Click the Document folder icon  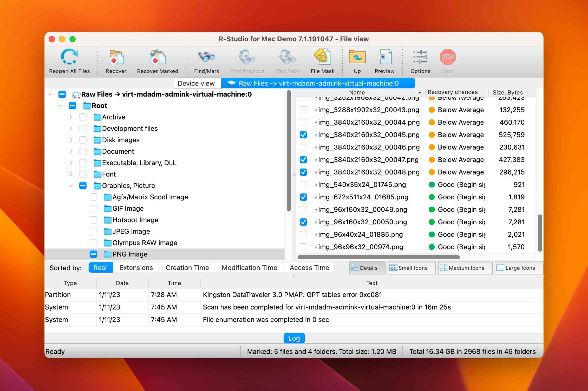click(97, 152)
